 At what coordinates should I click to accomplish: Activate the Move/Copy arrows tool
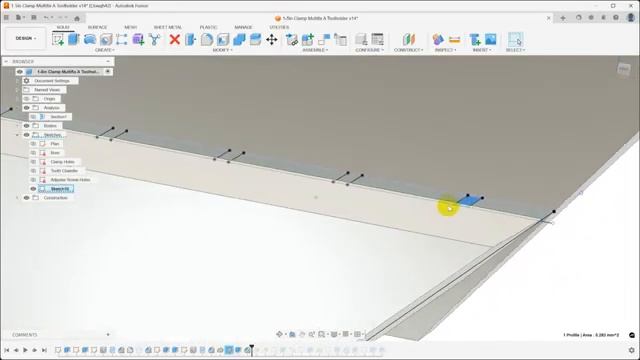click(272, 40)
